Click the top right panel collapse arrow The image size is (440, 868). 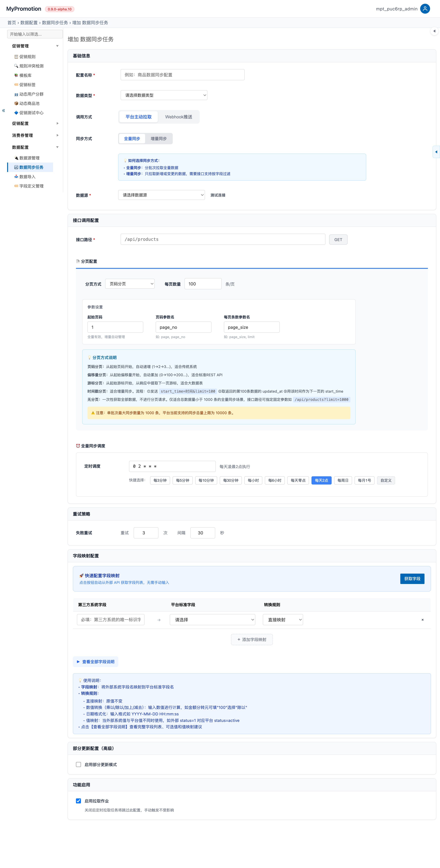[x=434, y=31]
